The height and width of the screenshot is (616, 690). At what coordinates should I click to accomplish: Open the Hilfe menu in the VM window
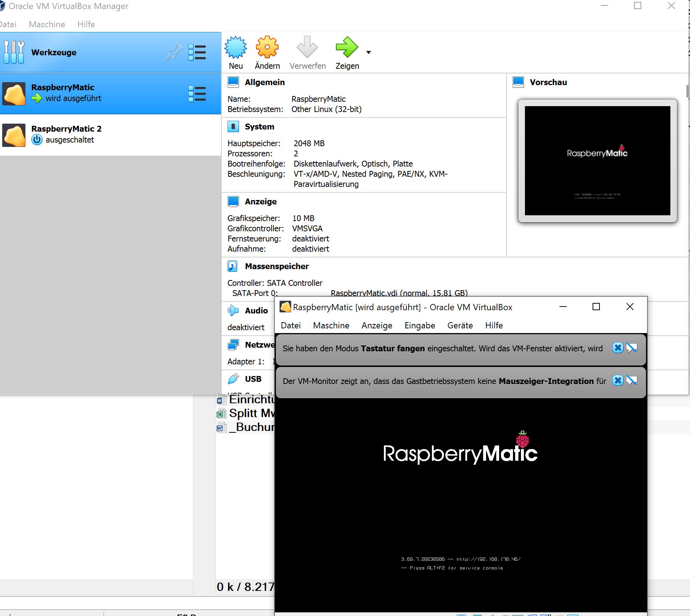tap(494, 325)
